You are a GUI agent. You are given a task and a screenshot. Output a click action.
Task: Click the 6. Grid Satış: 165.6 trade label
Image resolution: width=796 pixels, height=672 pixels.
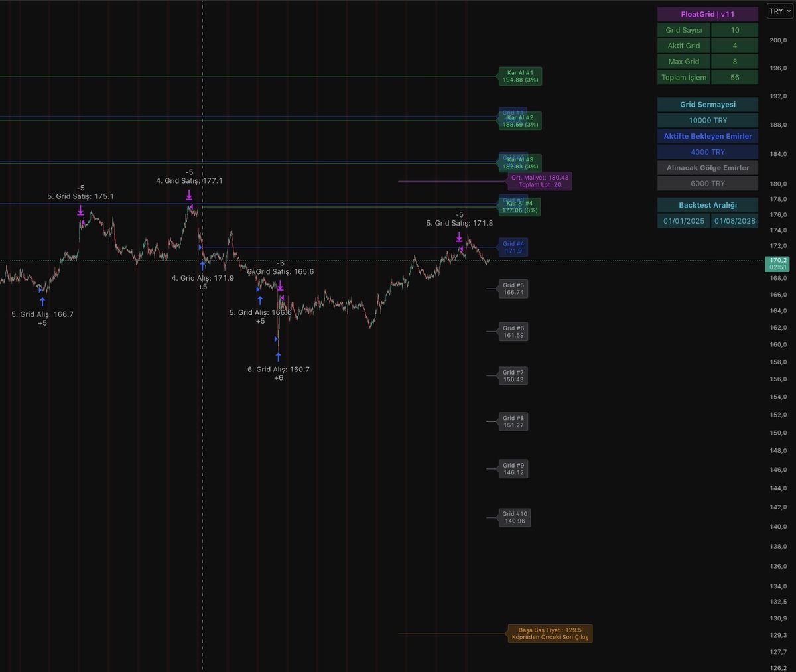(281, 271)
